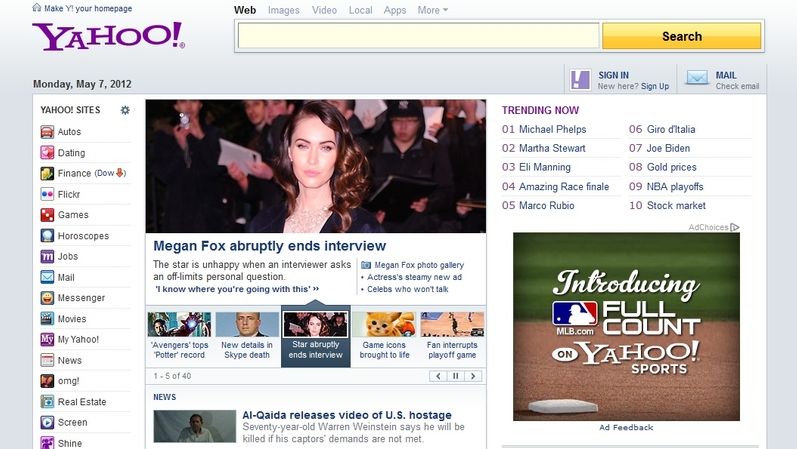The image size is (797, 449).
Task: Click the Yahoo! logo
Action: pyautogui.click(x=109, y=36)
